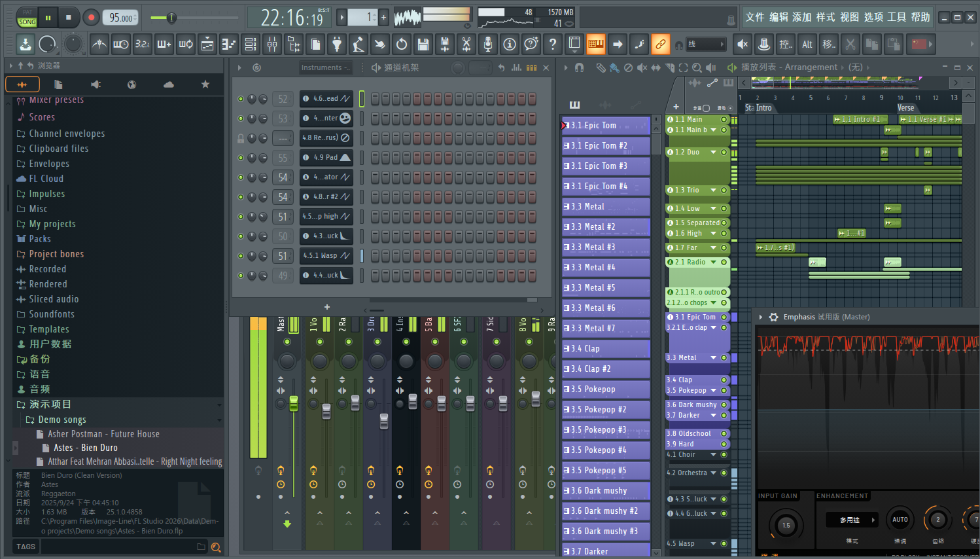Select the playlist slip tool
Screen dimensions: 980x559
point(656,67)
